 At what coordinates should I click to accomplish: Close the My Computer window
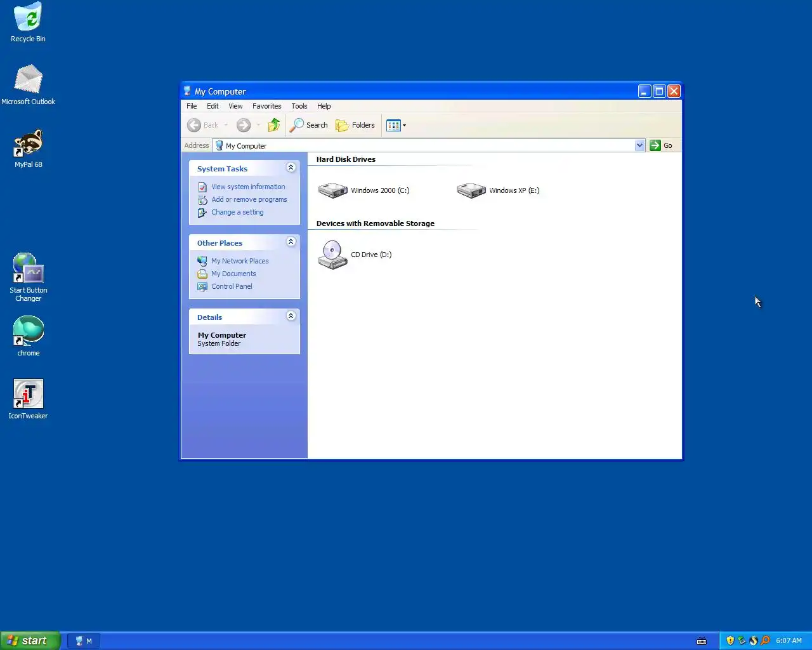[x=674, y=91]
